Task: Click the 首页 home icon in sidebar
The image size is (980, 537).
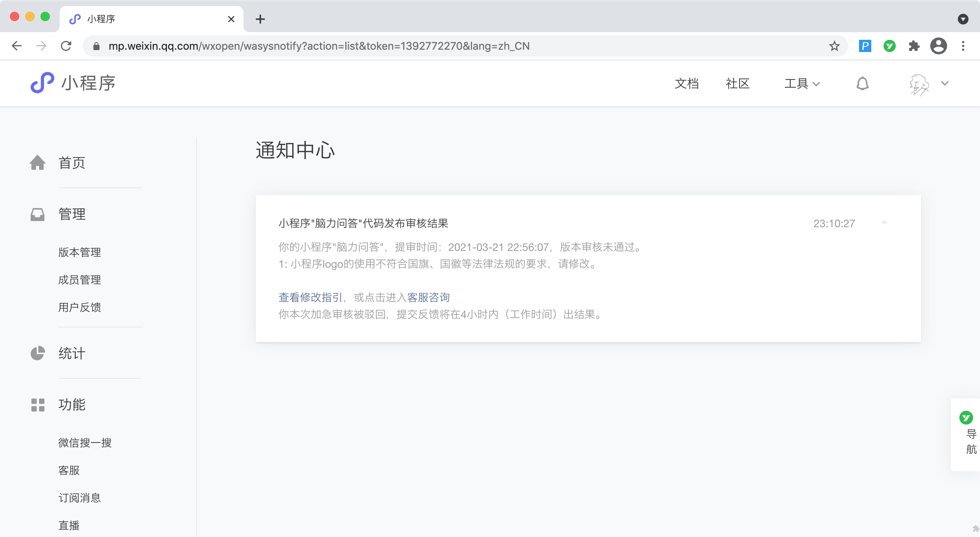Action: pos(38,163)
